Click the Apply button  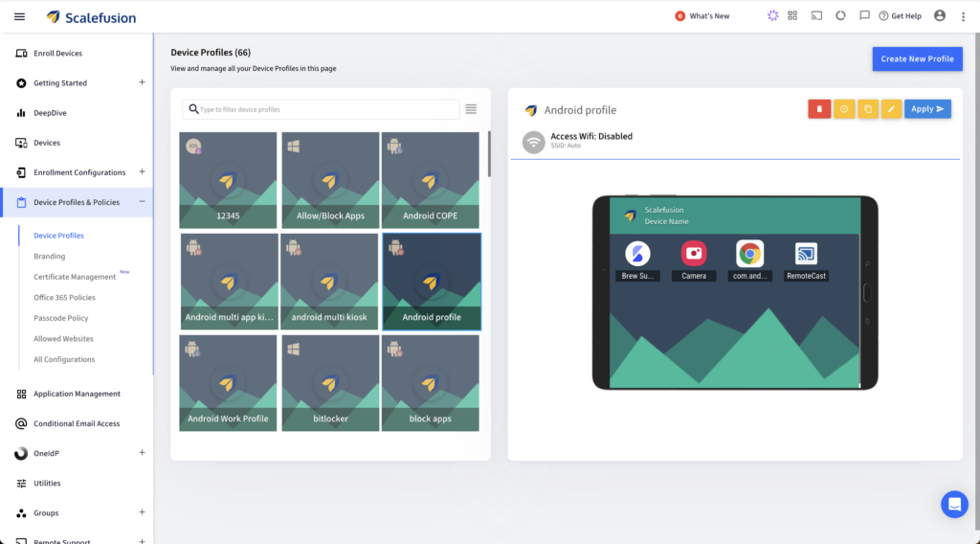click(x=927, y=109)
